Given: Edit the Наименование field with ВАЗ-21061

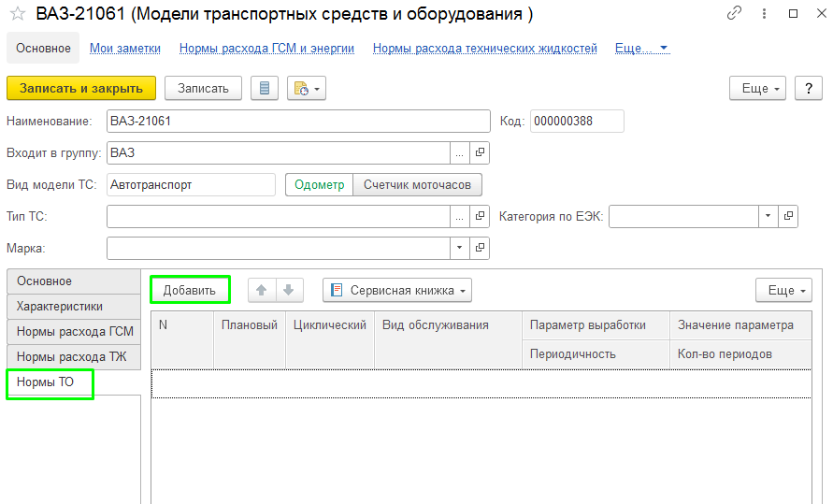Looking at the screenshot, I should [298, 121].
